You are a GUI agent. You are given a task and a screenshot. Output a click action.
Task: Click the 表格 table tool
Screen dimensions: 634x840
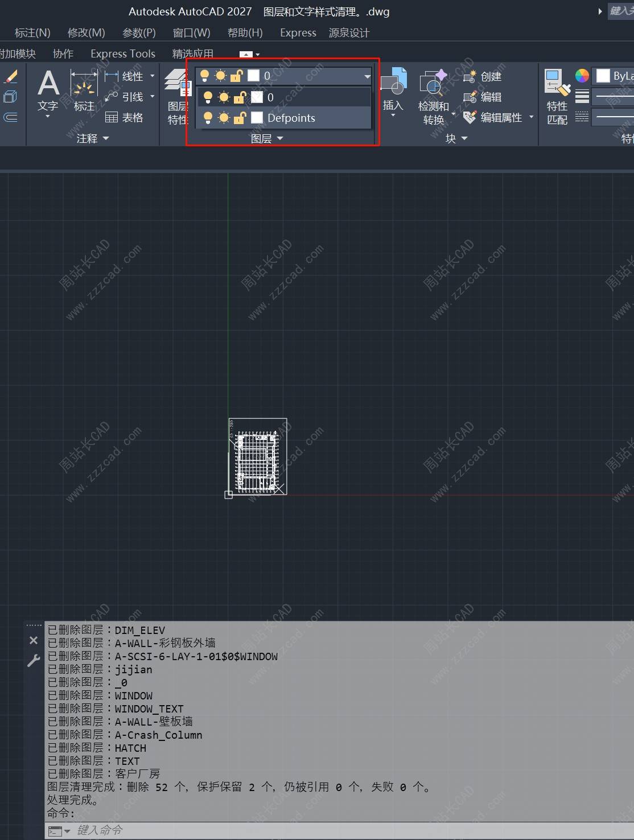pos(124,117)
